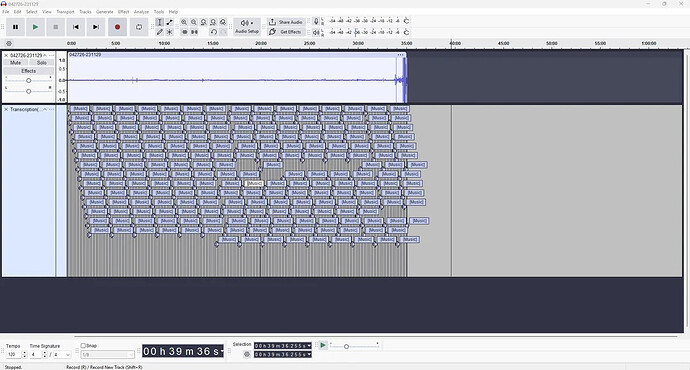Image resolution: width=690 pixels, height=370 pixels.
Task: Open the audio track's more options menu
Action: 51,55
